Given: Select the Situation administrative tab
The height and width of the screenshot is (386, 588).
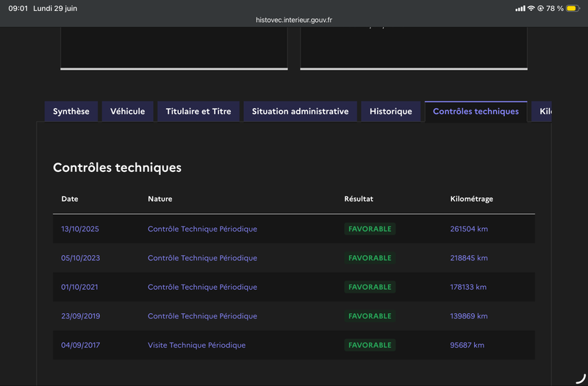Looking at the screenshot, I should pyautogui.click(x=300, y=112).
